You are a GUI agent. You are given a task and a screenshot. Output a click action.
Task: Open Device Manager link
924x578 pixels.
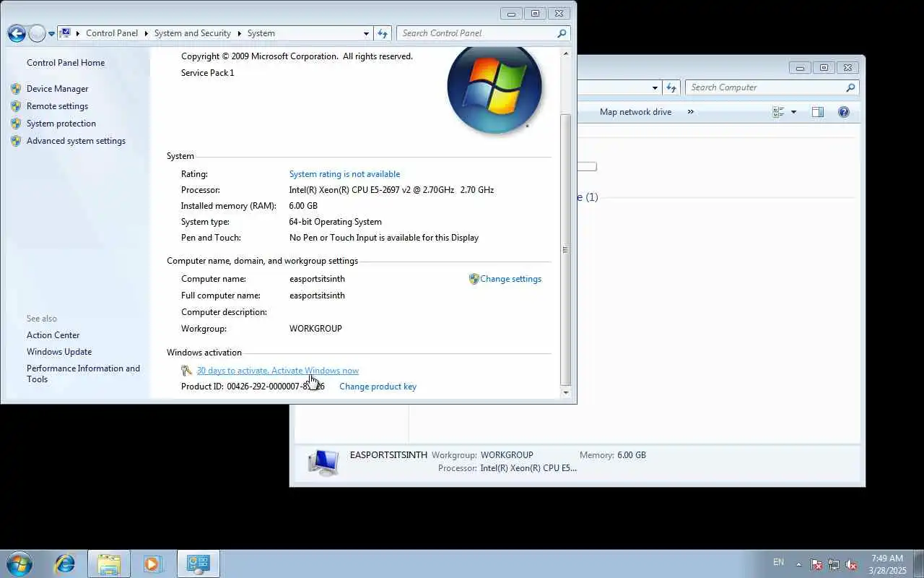point(57,89)
